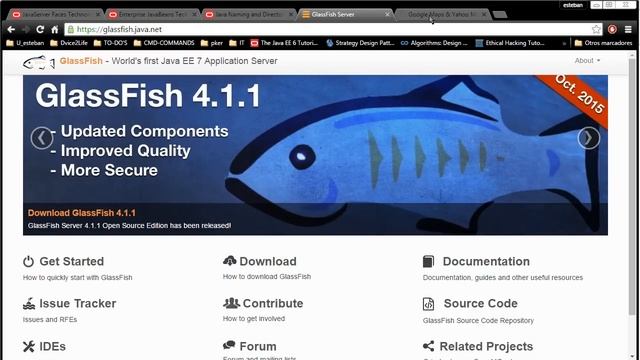Click the IDEs tools icon
Image resolution: width=640 pixels, height=360 pixels.
point(29,347)
